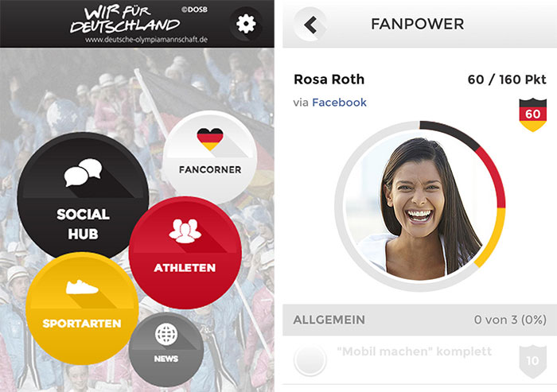Screen dimensions: 557x392
Task: Open www.deutsche-olympiamannschaft.de link
Action: coord(146,40)
